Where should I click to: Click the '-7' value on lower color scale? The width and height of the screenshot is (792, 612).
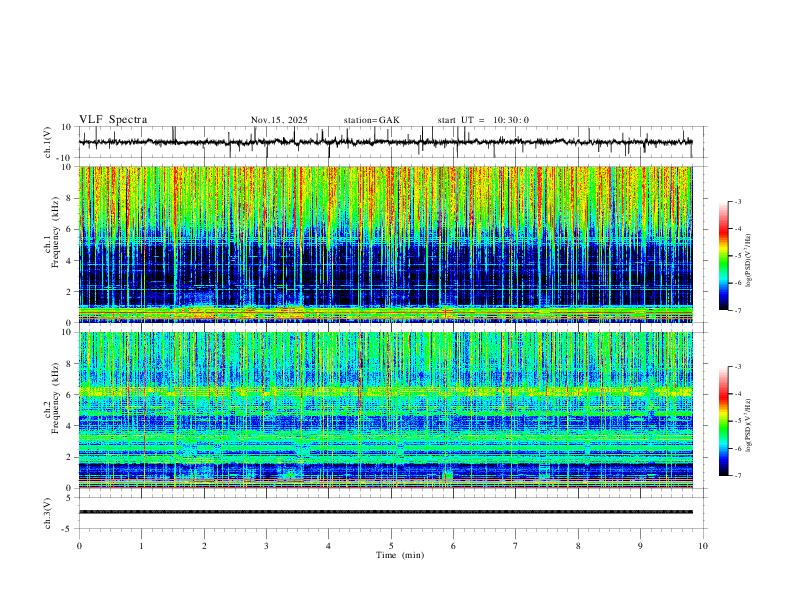click(x=737, y=475)
